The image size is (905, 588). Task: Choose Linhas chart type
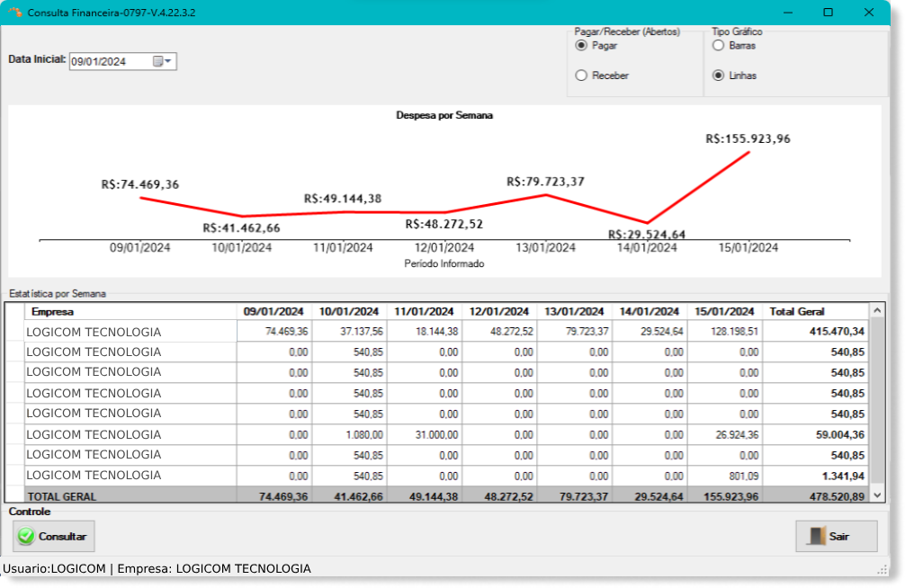(718, 76)
